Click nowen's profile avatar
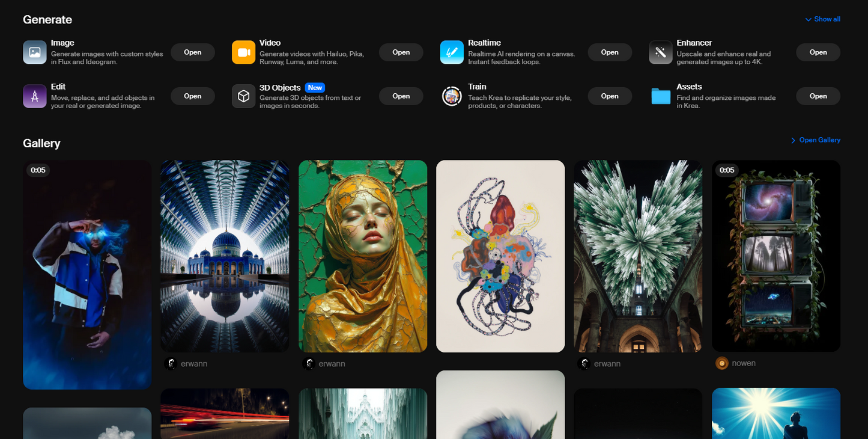The image size is (868, 439). tap(721, 363)
